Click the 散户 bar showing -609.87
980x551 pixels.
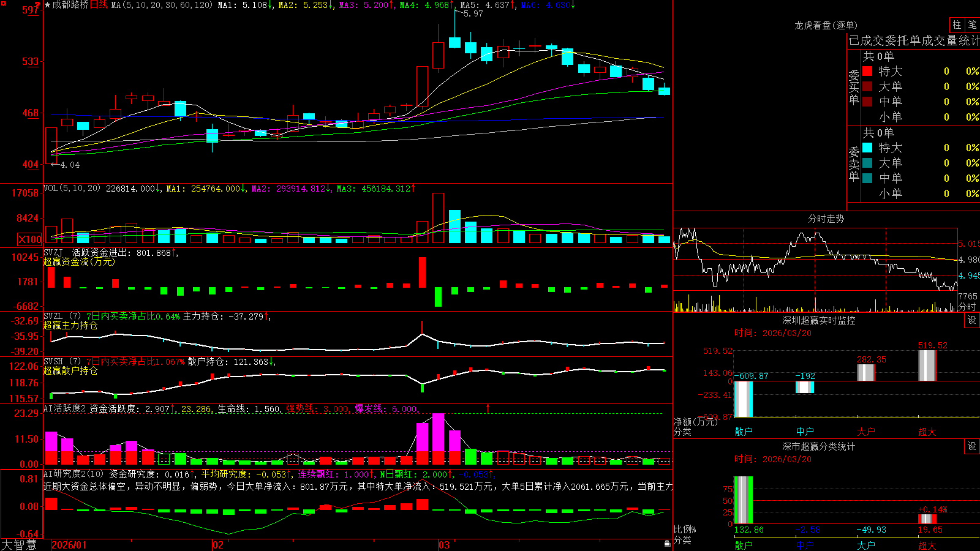coord(744,399)
